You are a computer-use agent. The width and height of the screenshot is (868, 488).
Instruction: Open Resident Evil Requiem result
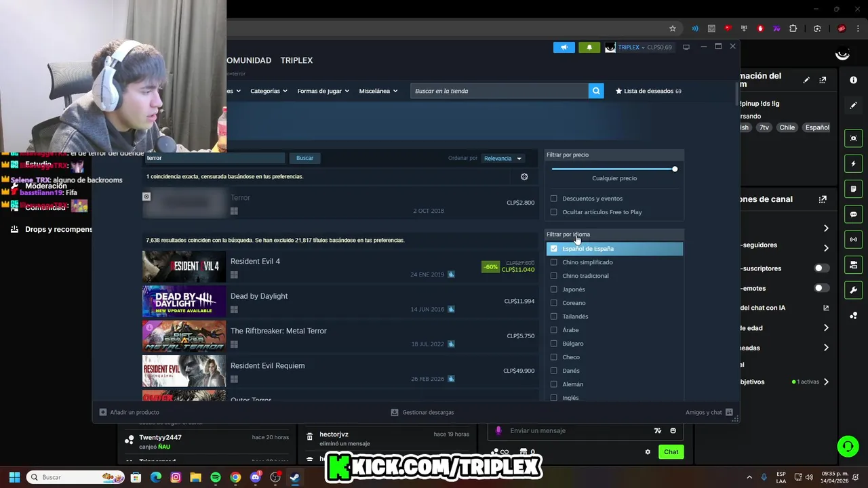point(339,371)
